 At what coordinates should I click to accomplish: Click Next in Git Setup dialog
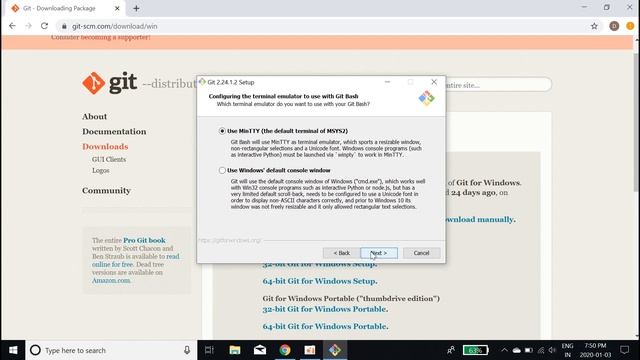coord(379,253)
